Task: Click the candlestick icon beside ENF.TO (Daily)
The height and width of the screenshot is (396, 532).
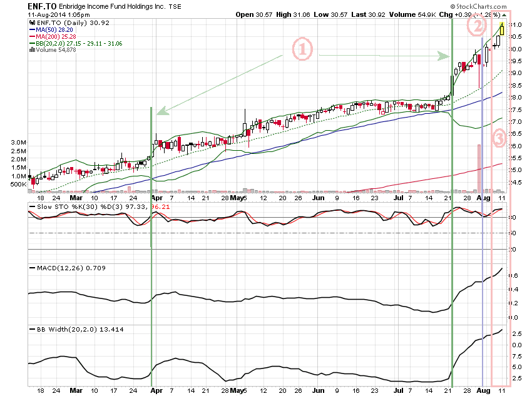Action: coord(32,23)
